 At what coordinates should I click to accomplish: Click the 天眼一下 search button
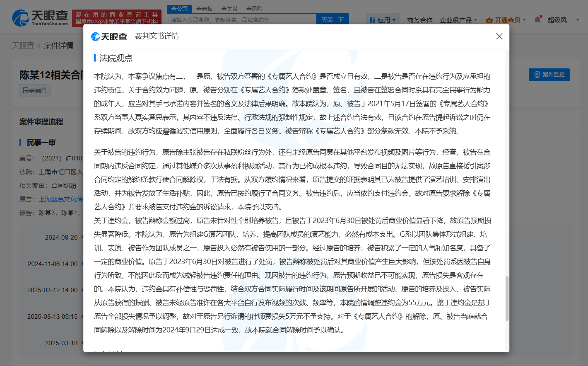coord(333,19)
